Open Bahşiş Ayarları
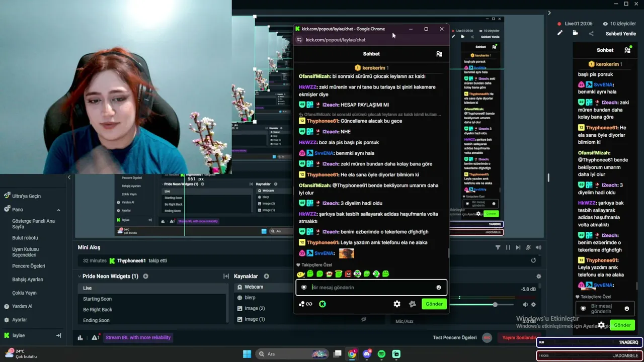The image size is (644, 362). pos(28,280)
